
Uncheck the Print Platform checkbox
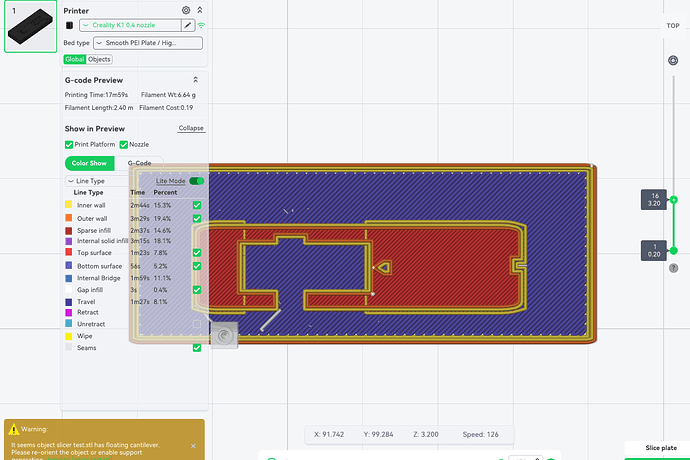[69, 145]
